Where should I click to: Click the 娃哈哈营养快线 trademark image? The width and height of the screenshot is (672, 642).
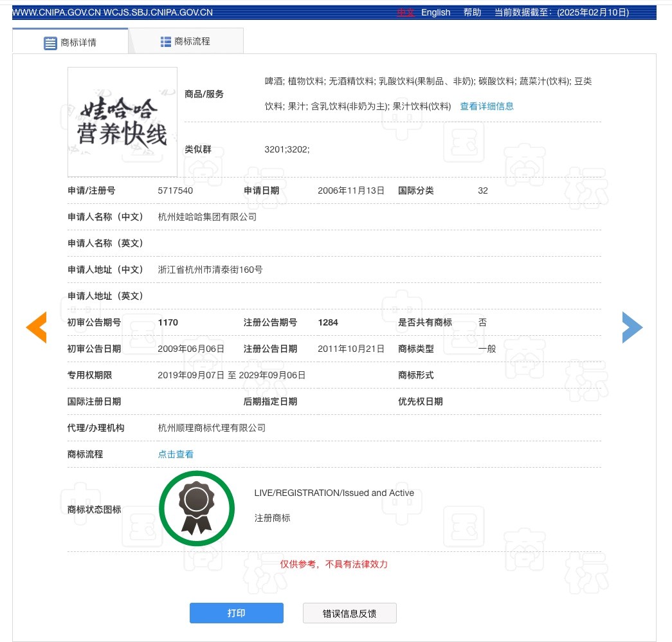click(x=123, y=122)
